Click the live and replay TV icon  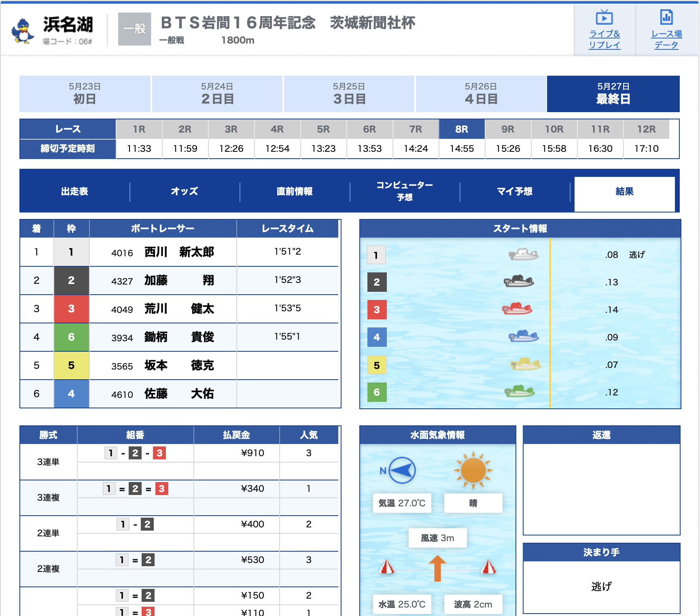pyautogui.click(x=604, y=17)
